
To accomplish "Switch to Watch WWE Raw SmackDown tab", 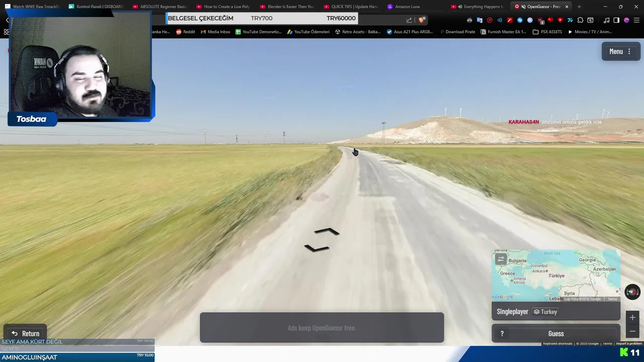I will [x=33, y=7].
